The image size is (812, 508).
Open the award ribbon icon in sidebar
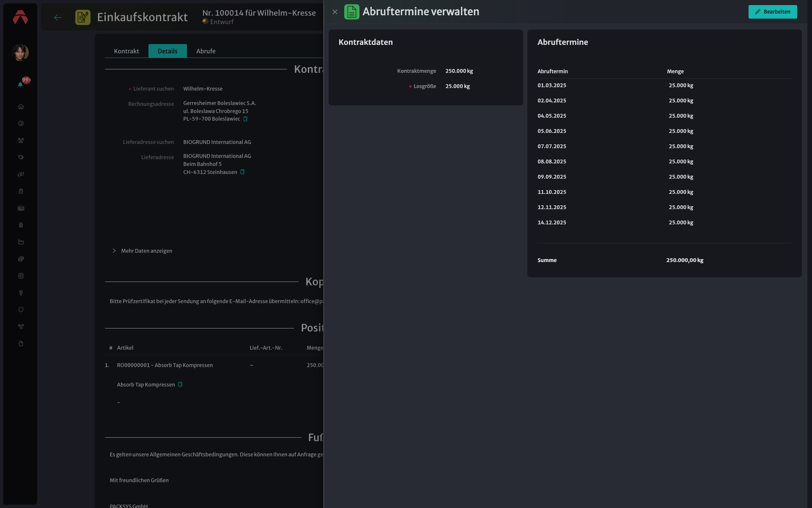click(21, 225)
